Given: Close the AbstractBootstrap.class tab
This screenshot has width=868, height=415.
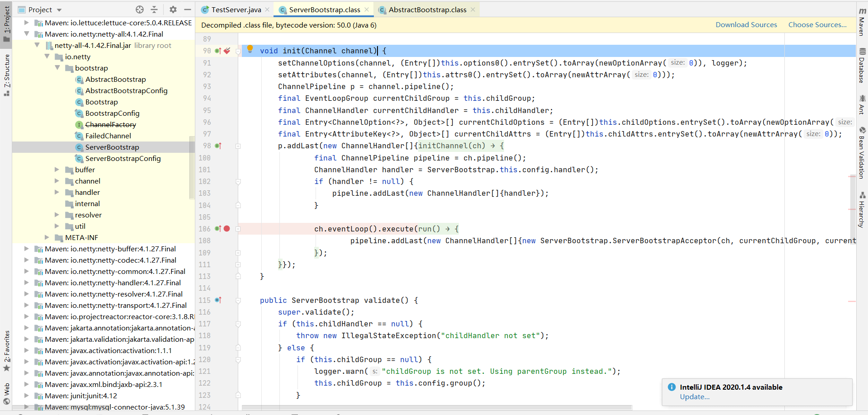Looking at the screenshot, I should pos(473,9).
